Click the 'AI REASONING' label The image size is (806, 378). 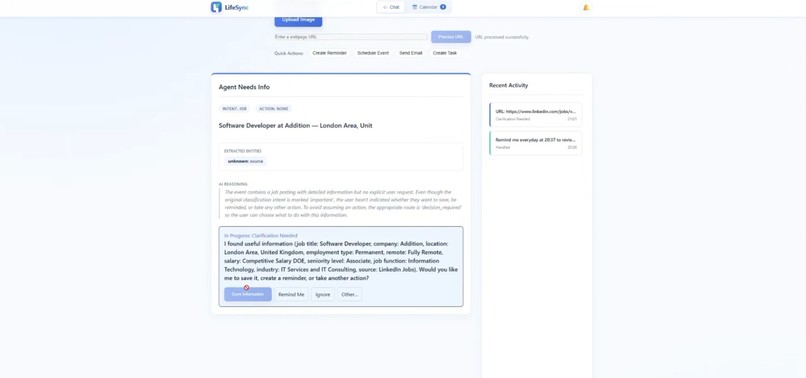pyautogui.click(x=233, y=184)
